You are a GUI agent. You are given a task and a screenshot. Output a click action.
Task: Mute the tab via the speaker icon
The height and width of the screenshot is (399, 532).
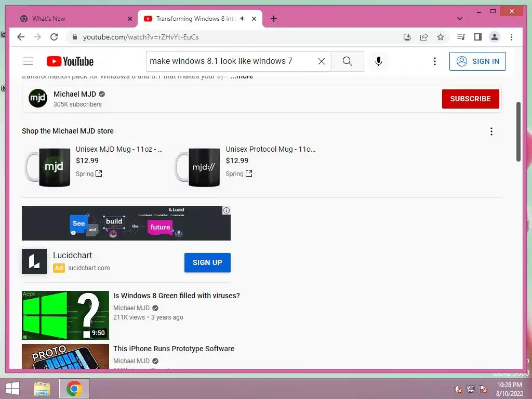coord(243,19)
